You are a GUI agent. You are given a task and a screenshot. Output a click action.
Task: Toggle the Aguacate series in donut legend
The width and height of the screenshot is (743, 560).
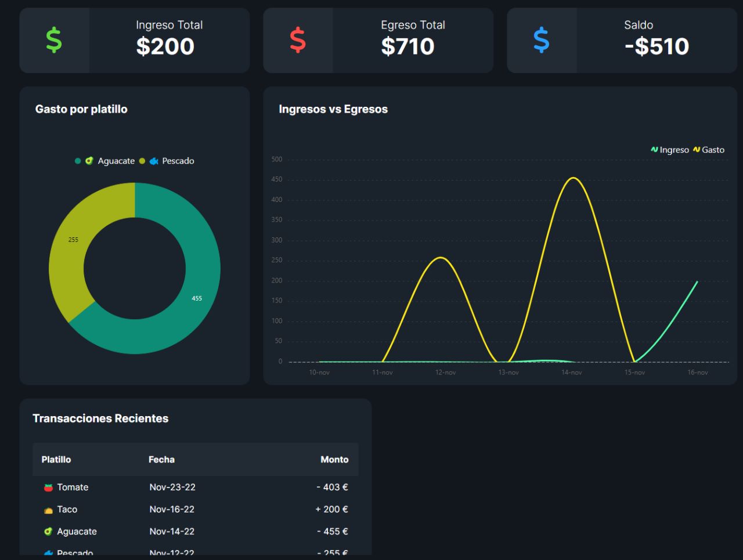pos(104,161)
